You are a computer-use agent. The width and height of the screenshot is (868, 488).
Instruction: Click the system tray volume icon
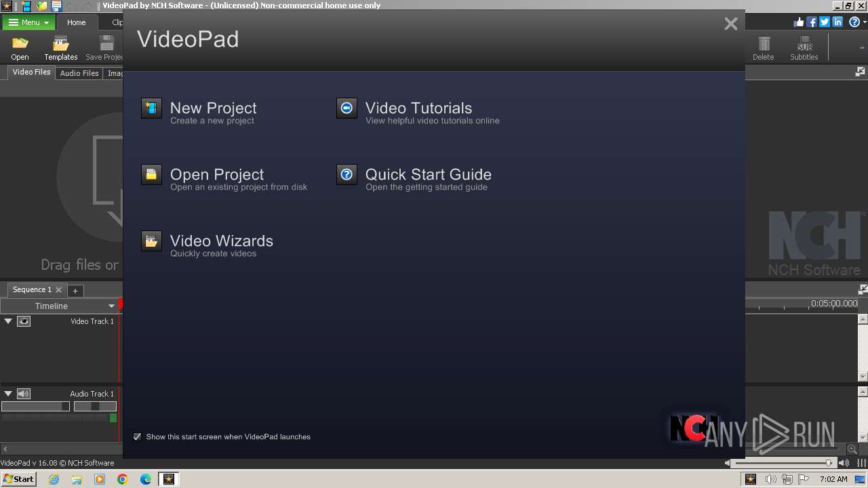(770, 479)
